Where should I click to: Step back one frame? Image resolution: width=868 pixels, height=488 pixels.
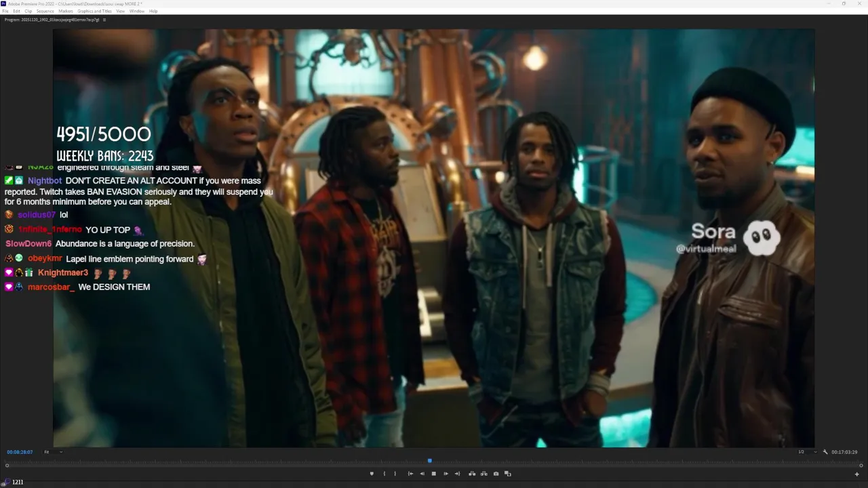422,474
